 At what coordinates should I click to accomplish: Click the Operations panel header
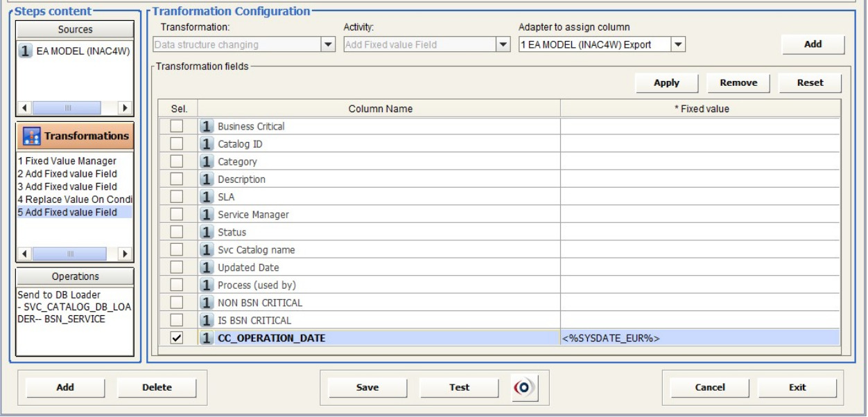(x=75, y=276)
